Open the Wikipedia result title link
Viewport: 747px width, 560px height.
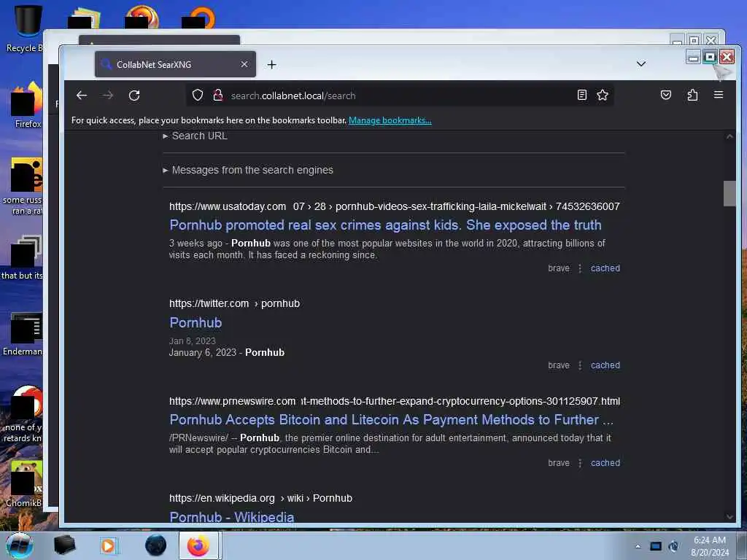[x=232, y=517]
